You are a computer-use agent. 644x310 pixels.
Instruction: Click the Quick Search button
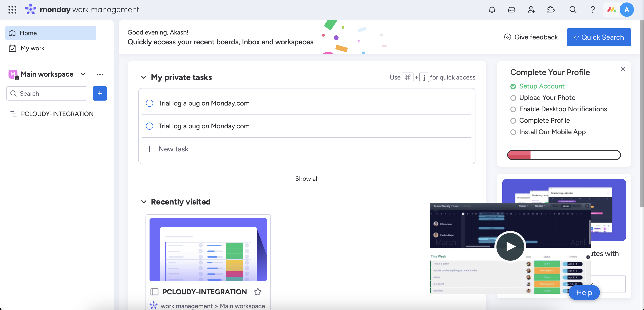[x=599, y=37]
